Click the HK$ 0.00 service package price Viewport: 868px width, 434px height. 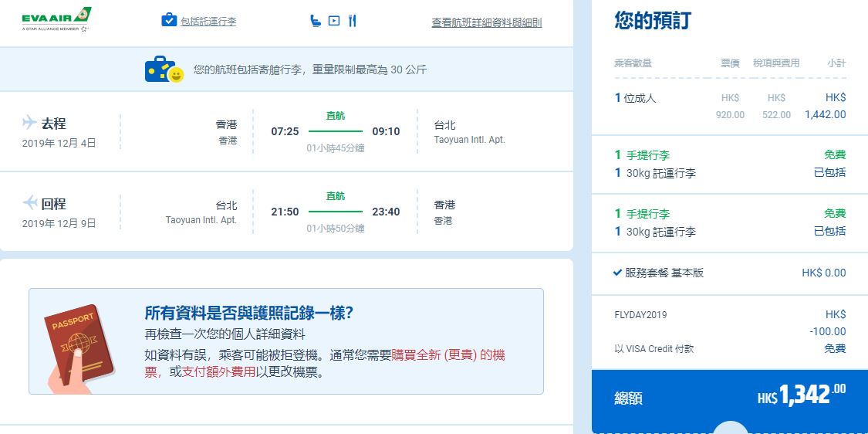824,273
